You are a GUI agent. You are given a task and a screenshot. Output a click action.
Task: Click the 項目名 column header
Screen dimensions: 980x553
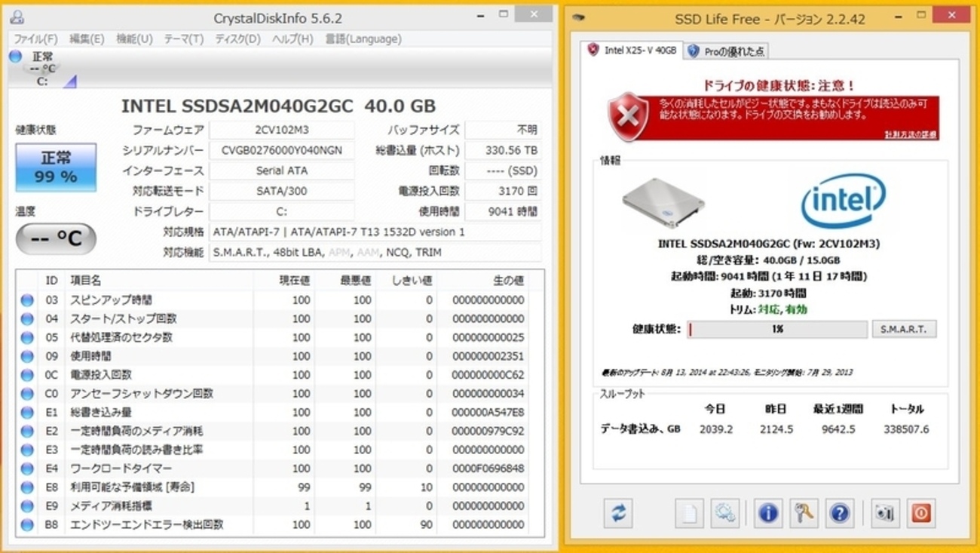(x=158, y=281)
